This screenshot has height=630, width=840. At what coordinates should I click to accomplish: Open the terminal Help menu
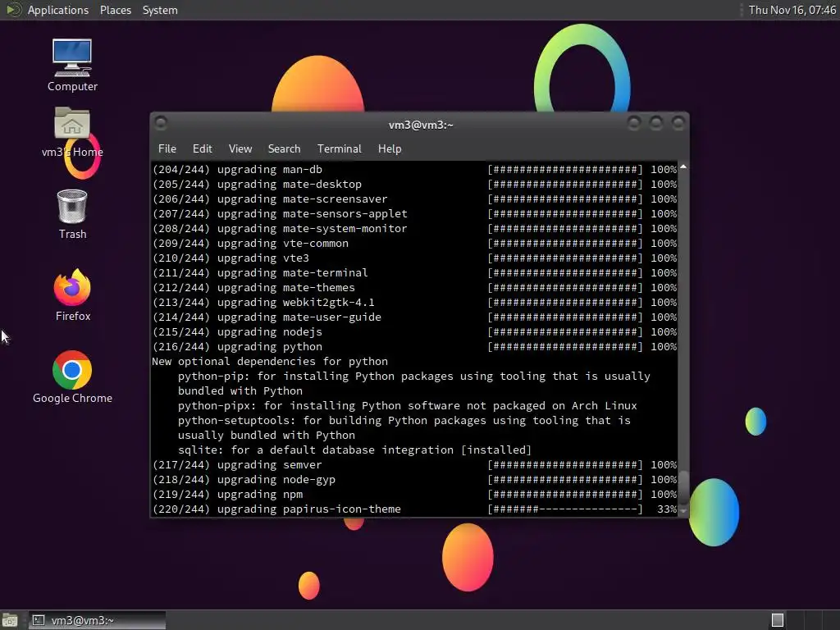[390, 148]
